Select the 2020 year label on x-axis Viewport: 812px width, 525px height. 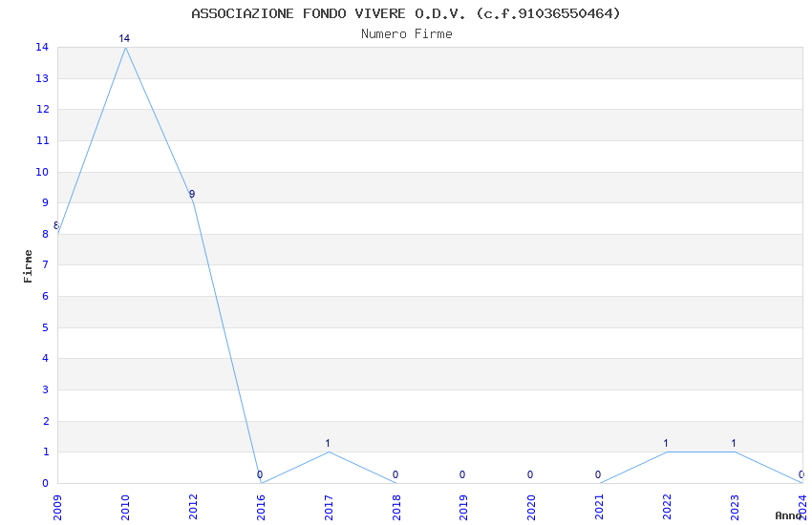531,507
